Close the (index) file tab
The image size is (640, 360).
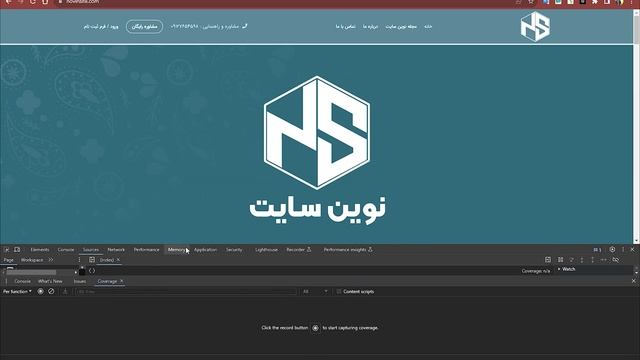coord(118,260)
